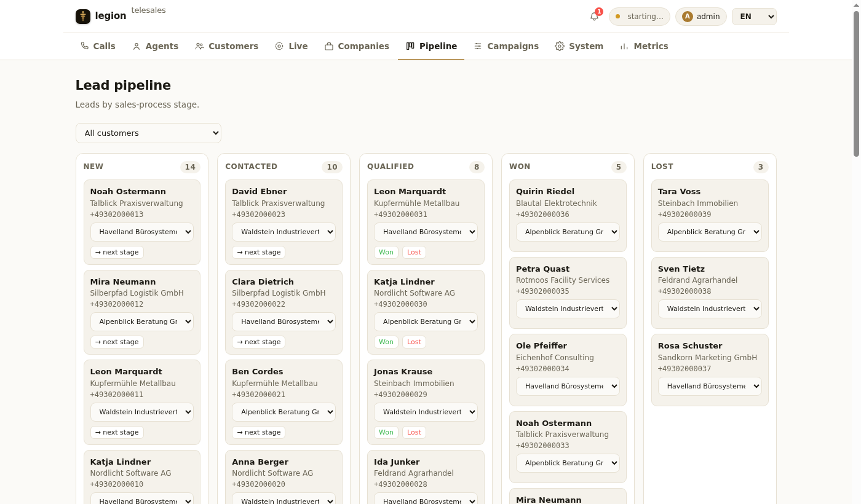Click Ole Pfeiffer's company Eichenhof Consulting

(555, 357)
